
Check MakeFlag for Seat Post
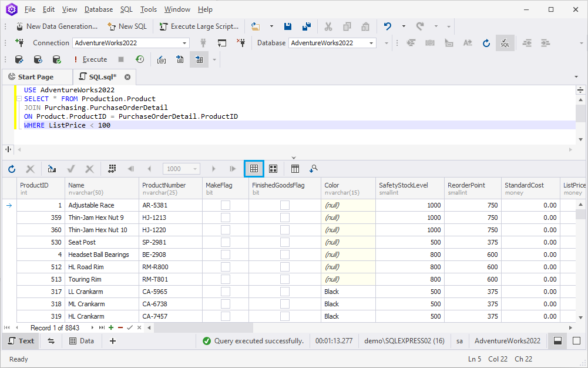click(226, 242)
